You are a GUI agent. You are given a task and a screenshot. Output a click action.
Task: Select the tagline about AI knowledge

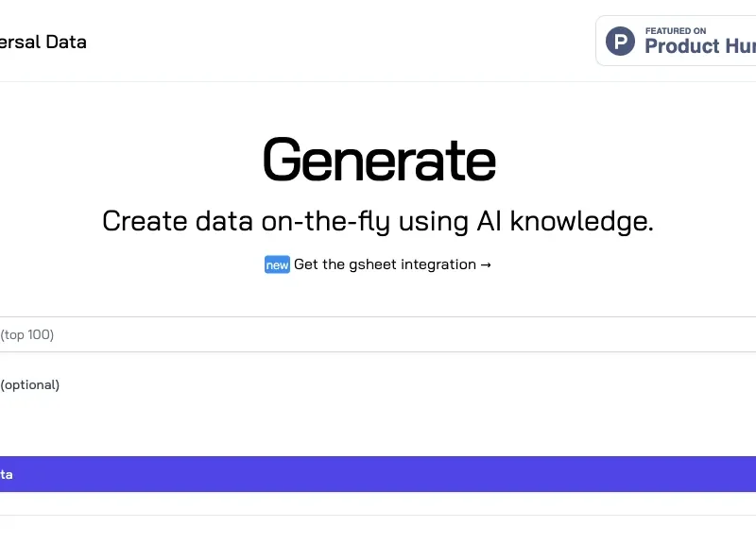[x=378, y=220]
